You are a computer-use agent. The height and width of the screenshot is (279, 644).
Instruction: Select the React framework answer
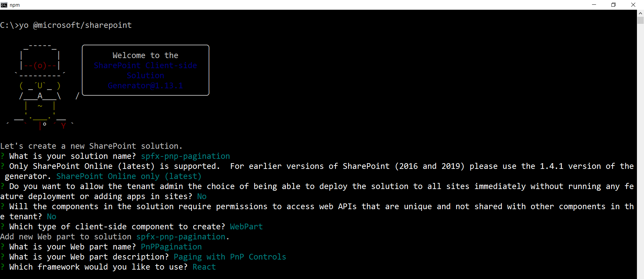(x=204, y=267)
